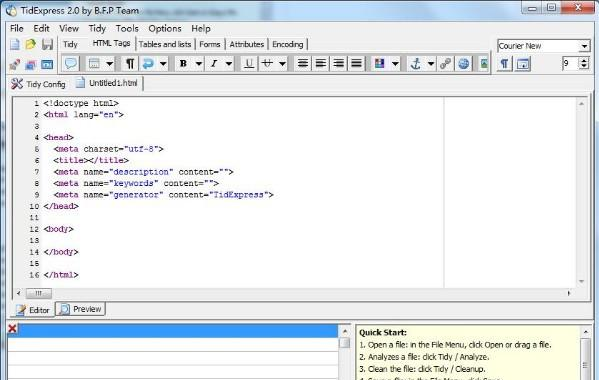599x380 pixels.
Task: Align text right icon
Action: pos(338,63)
